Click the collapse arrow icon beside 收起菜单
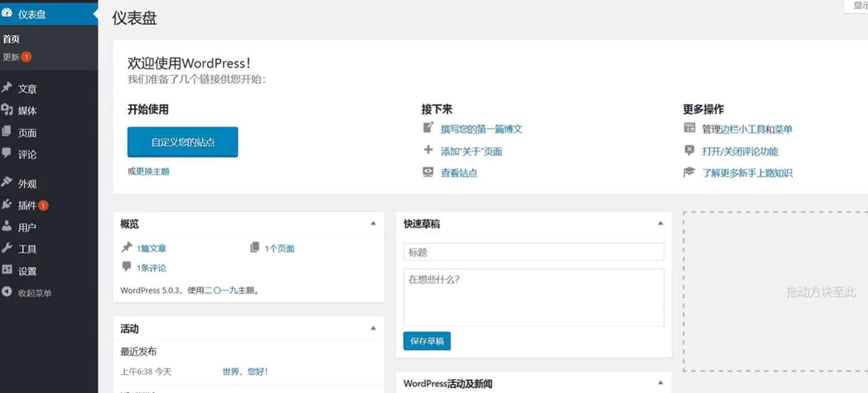The height and width of the screenshot is (393, 868). click(7, 292)
